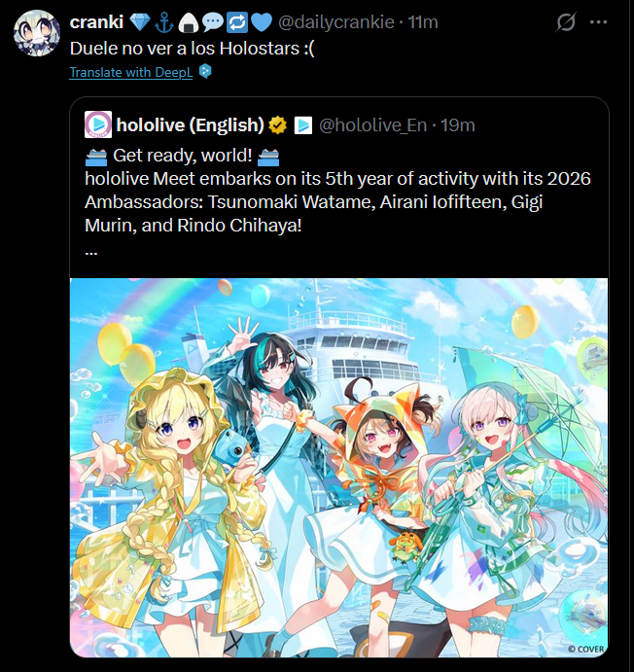Click cranki's profile avatar
634x672 pixels.
click(x=36, y=33)
